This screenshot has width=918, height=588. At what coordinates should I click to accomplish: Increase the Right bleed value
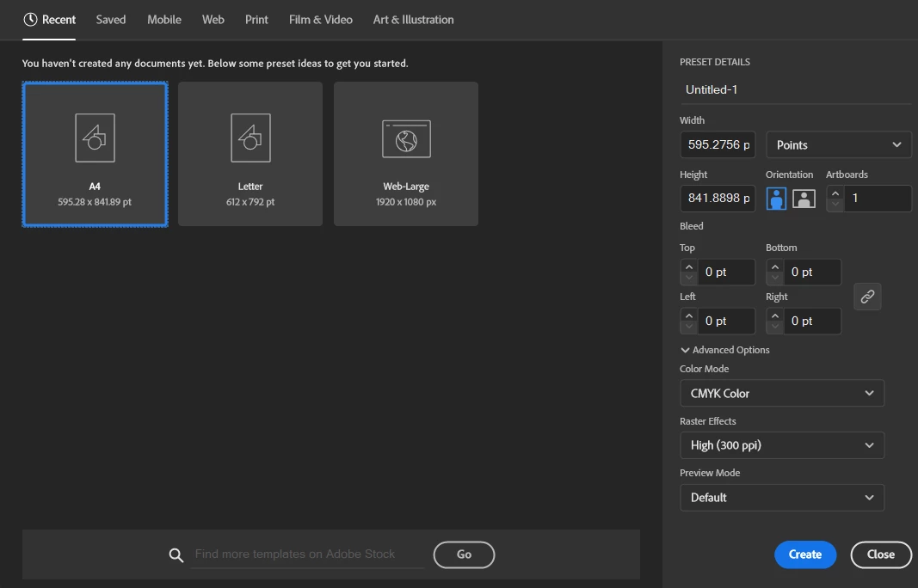click(x=775, y=316)
